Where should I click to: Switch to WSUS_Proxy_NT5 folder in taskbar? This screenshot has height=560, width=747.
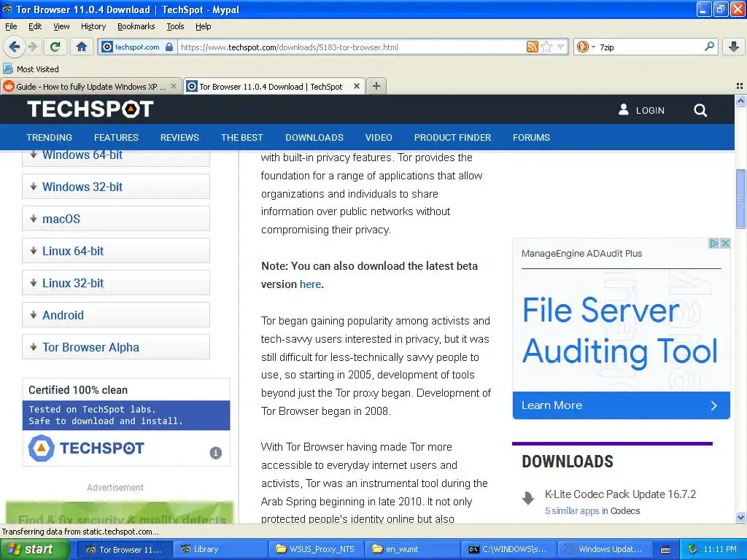point(317,550)
